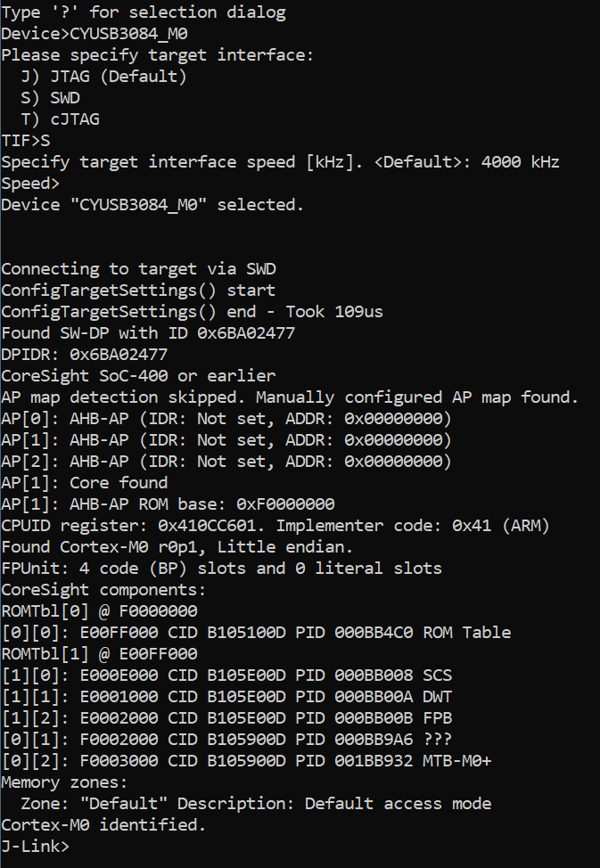Click the 'Found SW-DP with ID' line
The image size is (600, 868).
[148, 333]
